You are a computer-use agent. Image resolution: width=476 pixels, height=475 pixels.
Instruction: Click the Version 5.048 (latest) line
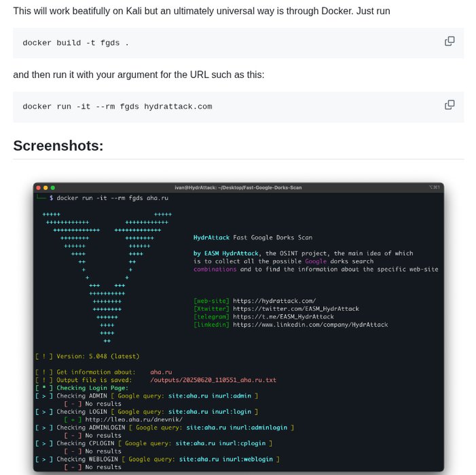[88, 356]
